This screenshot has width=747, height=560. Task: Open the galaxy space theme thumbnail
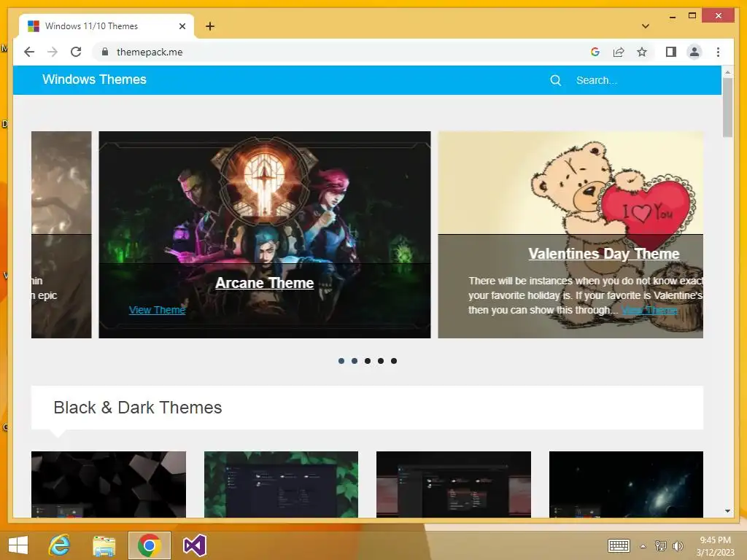pos(626,484)
